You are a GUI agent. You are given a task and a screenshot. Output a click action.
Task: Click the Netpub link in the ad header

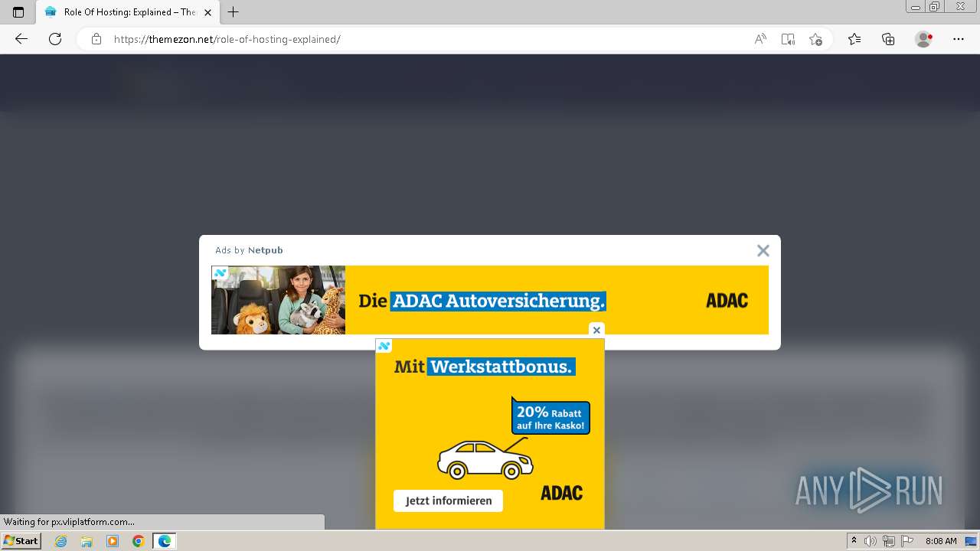(x=265, y=250)
